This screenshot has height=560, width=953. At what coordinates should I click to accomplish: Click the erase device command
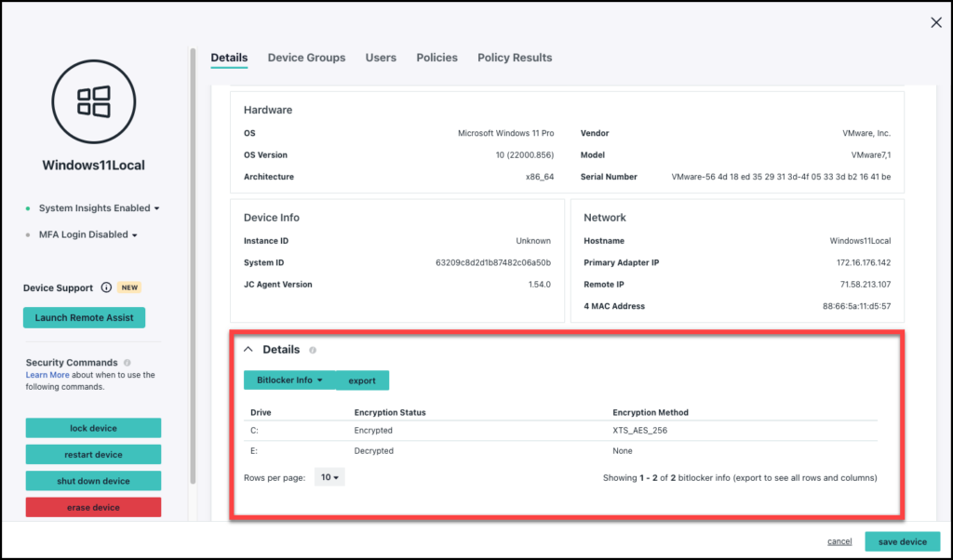93,507
